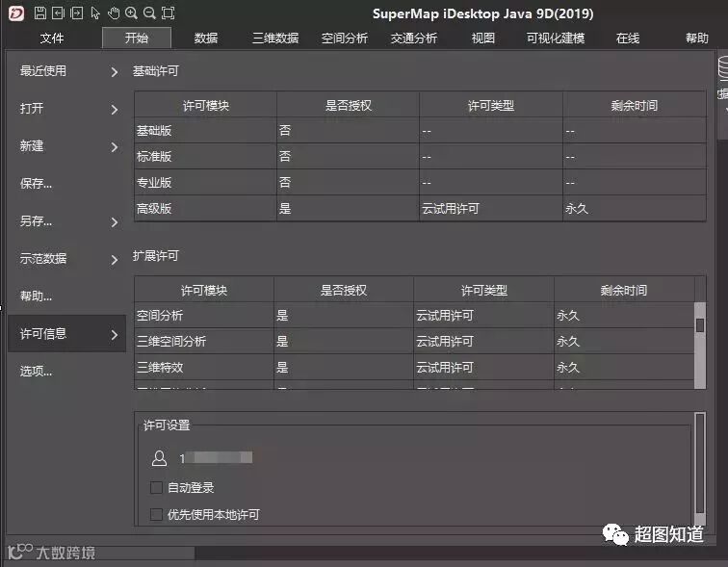
Task: Select 选项... in file menu
Action: pyautogui.click(x=66, y=372)
